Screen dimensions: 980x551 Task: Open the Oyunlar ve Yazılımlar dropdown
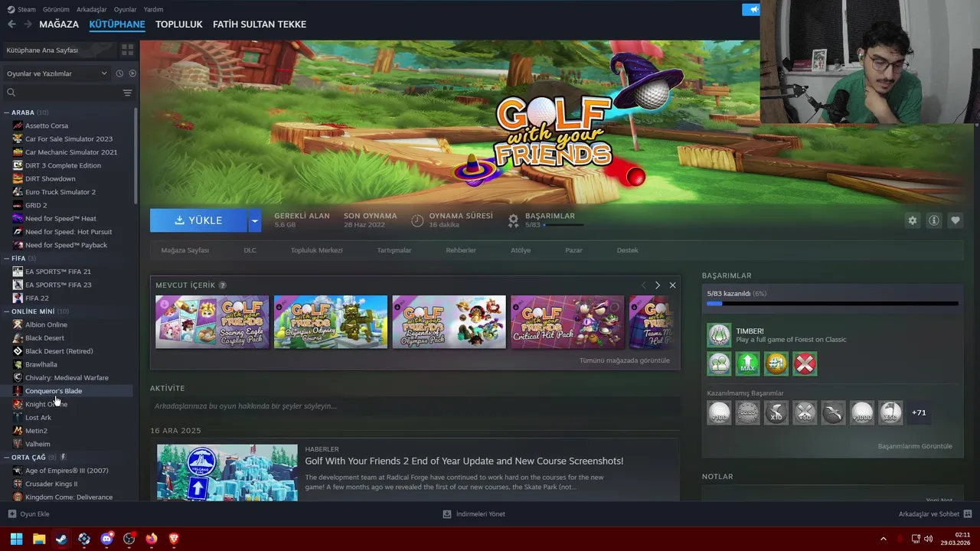tap(57, 73)
